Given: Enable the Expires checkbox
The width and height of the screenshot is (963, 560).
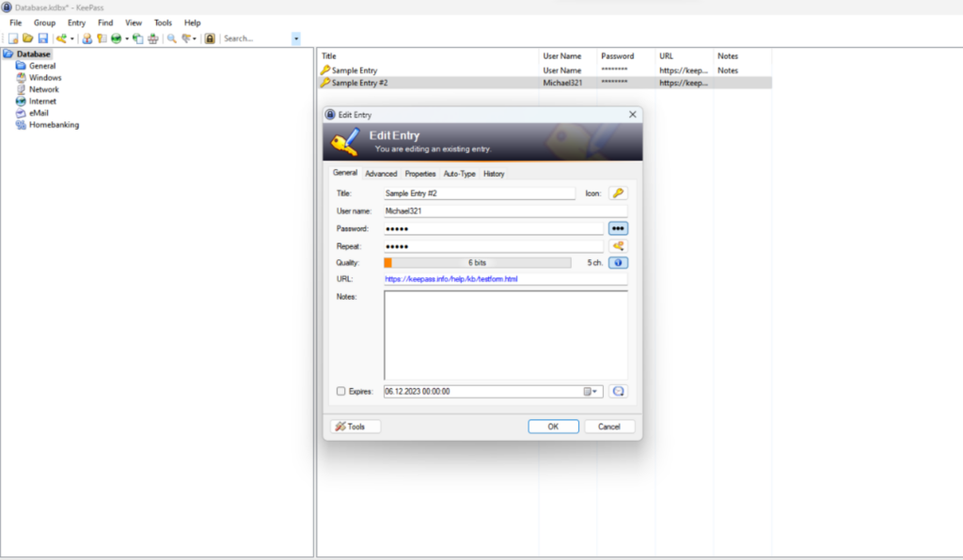Looking at the screenshot, I should click(340, 391).
